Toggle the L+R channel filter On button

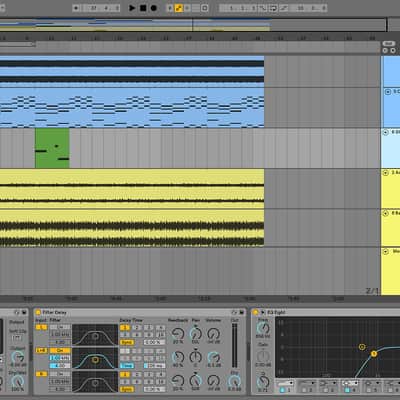tap(60, 350)
